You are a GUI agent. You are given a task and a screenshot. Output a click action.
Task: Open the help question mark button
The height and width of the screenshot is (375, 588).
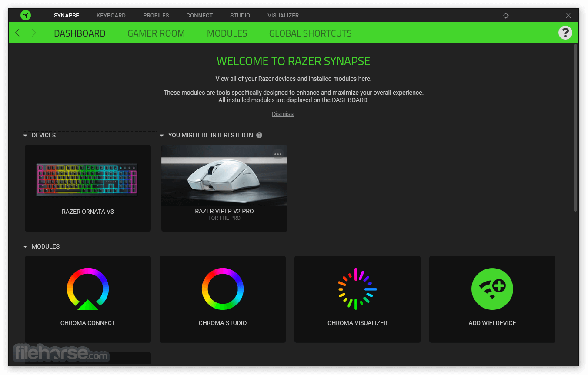565,33
